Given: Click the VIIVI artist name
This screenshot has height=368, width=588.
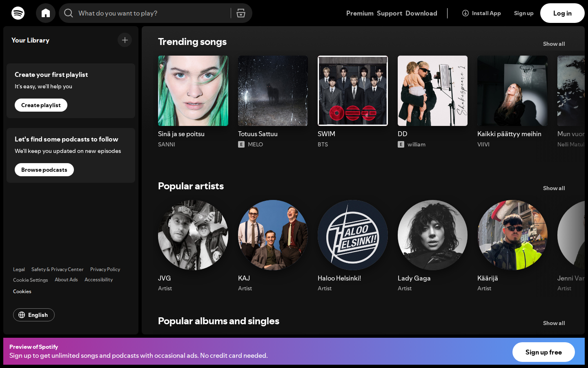Looking at the screenshot, I should [x=483, y=144].
